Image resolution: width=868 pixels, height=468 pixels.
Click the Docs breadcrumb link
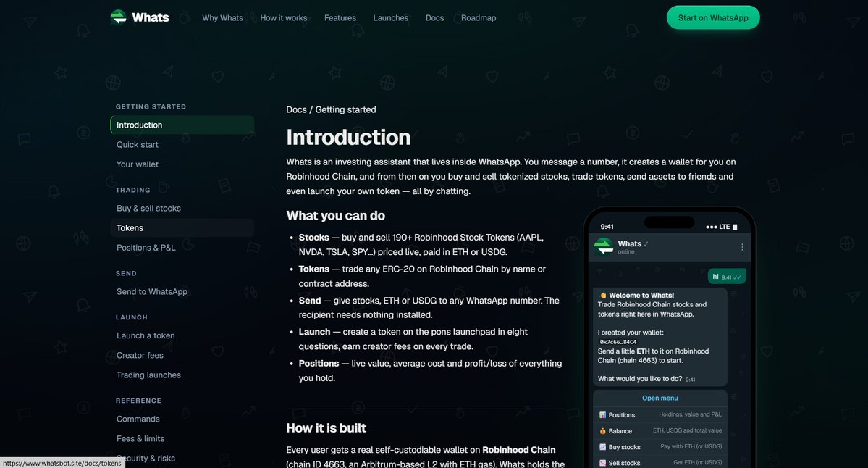[296, 109]
